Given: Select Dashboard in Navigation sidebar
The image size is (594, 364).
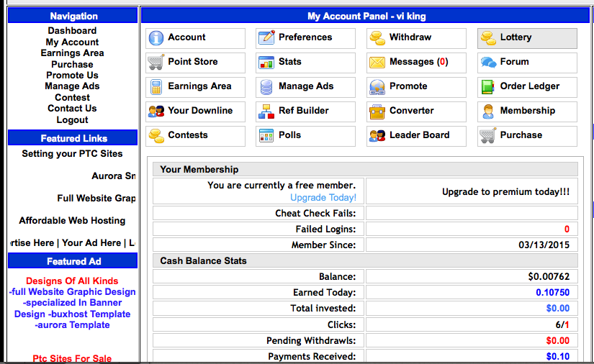Looking at the screenshot, I should coord(72,31).
